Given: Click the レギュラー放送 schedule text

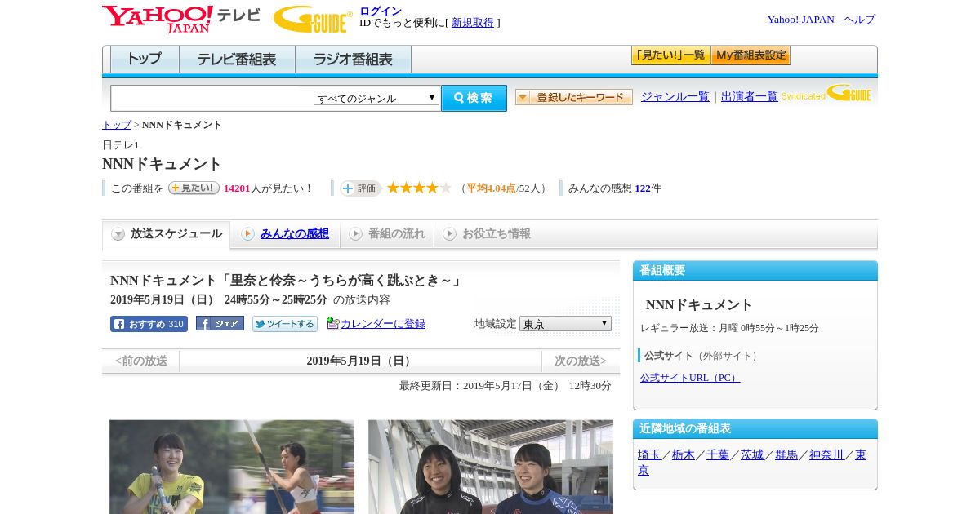Looking at the screenshot, I should 729,328.
